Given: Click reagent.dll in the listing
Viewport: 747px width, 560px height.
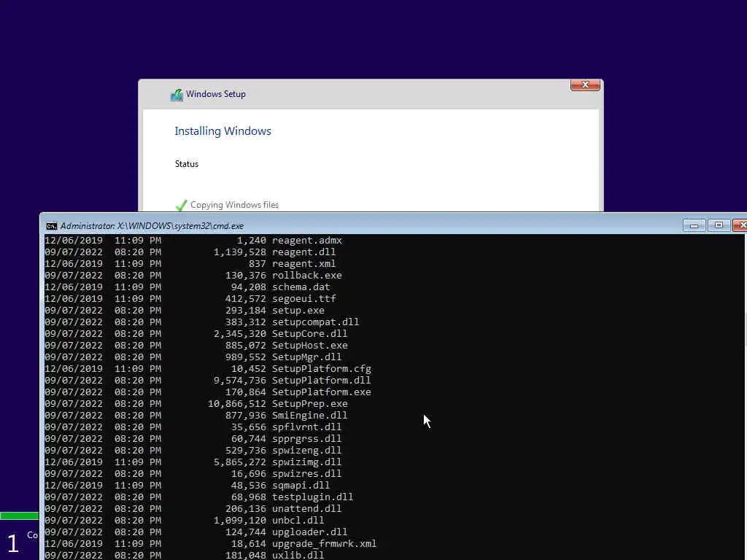Looking at the screenshot, I should (x=304, y=252).
